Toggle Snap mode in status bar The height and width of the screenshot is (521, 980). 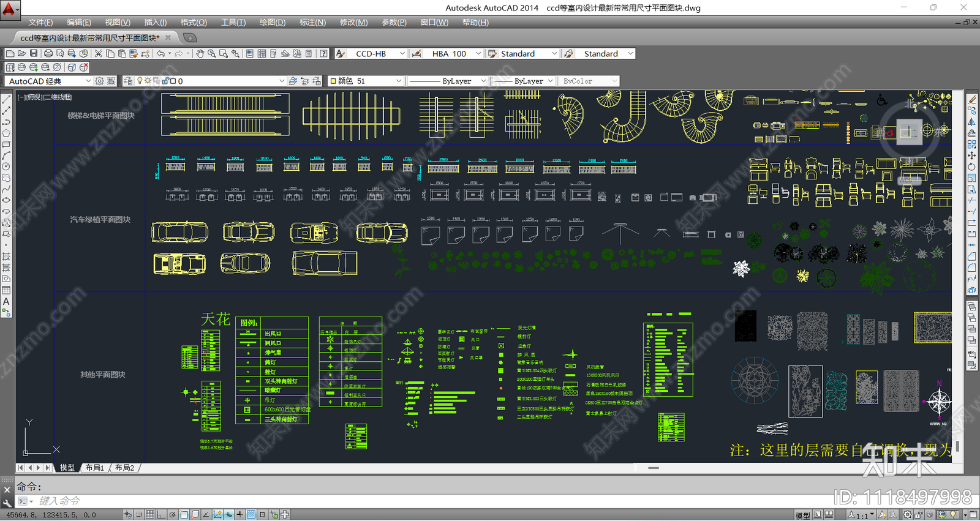point(138,515)
